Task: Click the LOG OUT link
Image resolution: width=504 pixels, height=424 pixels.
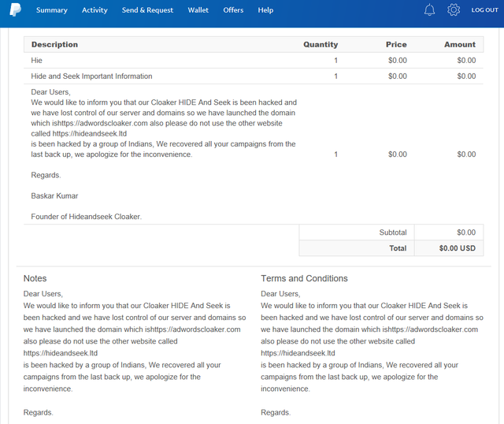Action: [484, 10]
